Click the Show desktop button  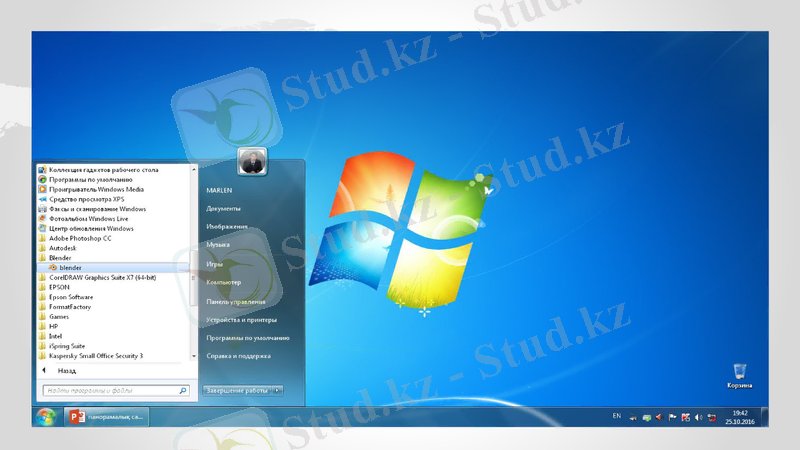(x=764, y=417)
